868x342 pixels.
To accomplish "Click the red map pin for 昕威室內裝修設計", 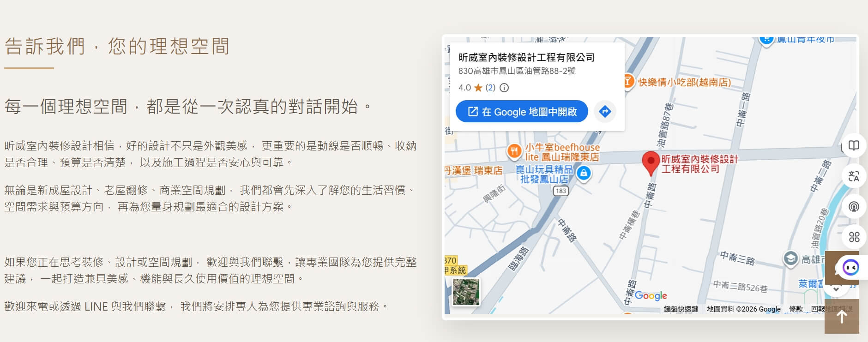I will 651,164.
